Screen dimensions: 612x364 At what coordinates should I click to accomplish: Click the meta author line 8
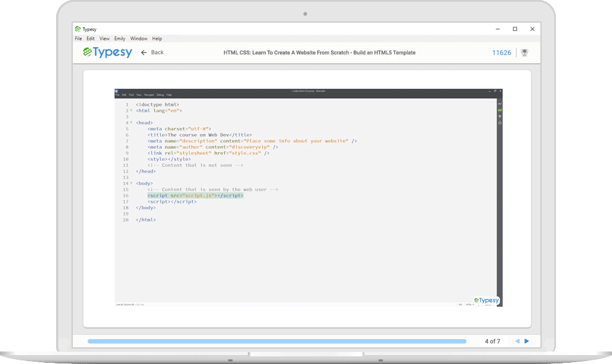coord(213,147)
